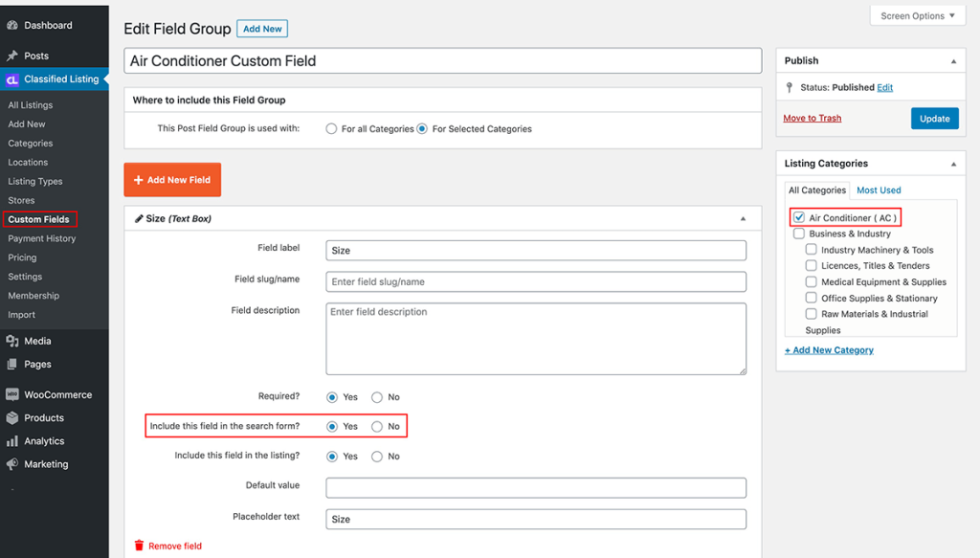Click the Default value input
This screenshot has height=558, width=980.
click(x=536, y=488)
